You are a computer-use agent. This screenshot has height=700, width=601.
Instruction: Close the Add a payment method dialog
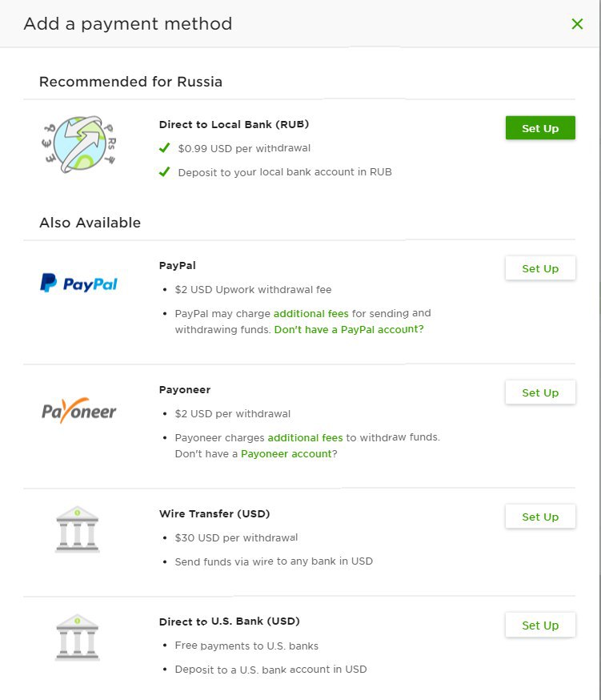(577, 24)
